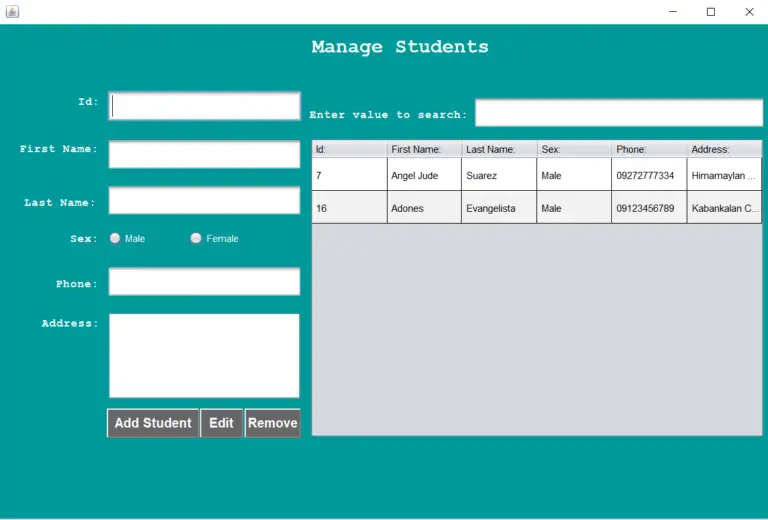Focus the First Name input field

click(204, 155)
